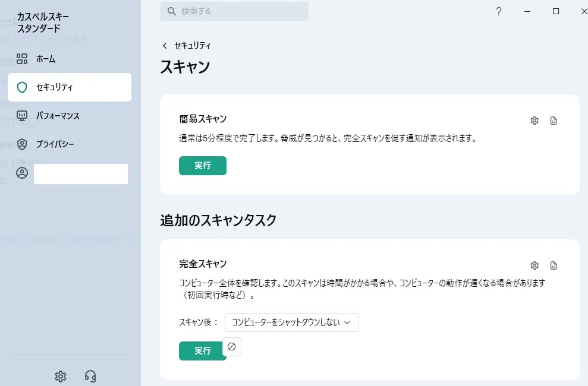The height and width of the screenshot is (386, 588).
Task: Maximize the Kaspersky window
Action: click(556, 12)
